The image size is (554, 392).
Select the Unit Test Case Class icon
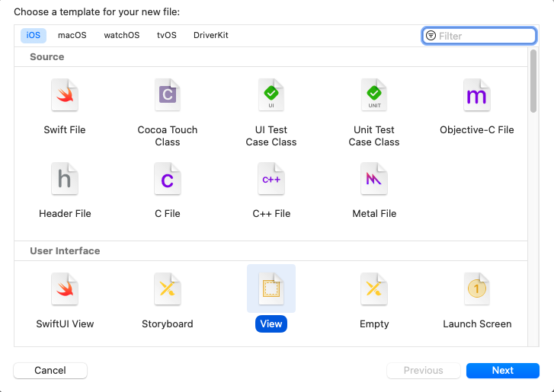tap(374, 95)
